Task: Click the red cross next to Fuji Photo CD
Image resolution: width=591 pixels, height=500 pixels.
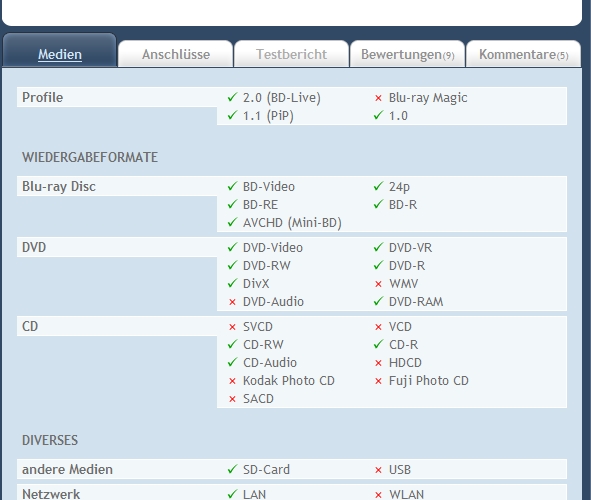Action: (378, 381)
